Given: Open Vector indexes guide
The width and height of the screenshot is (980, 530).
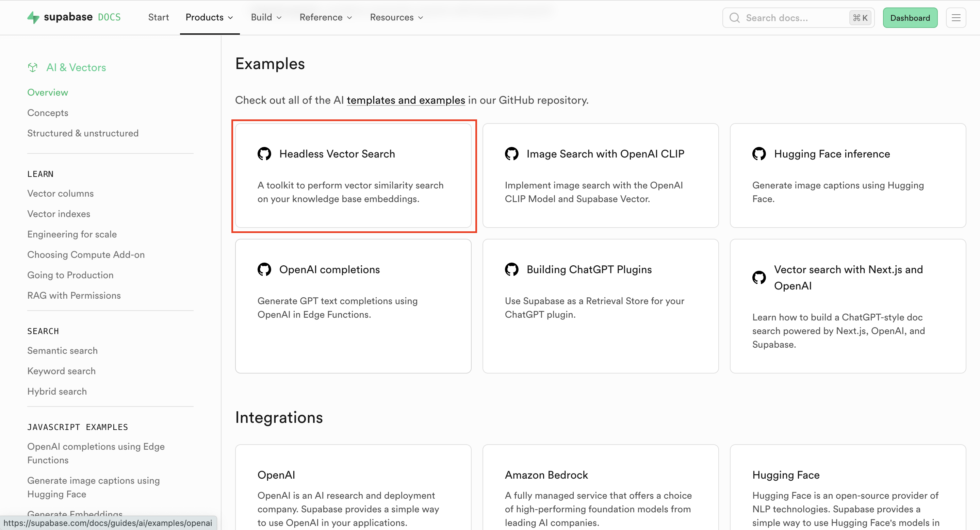Looking at the screenshot, I should coord(59,214).
